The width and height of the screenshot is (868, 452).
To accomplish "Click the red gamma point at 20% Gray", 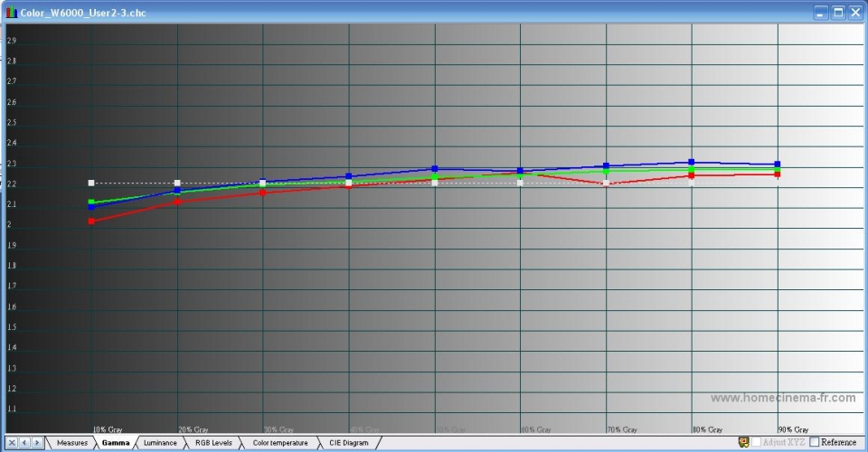I will 178,202.
